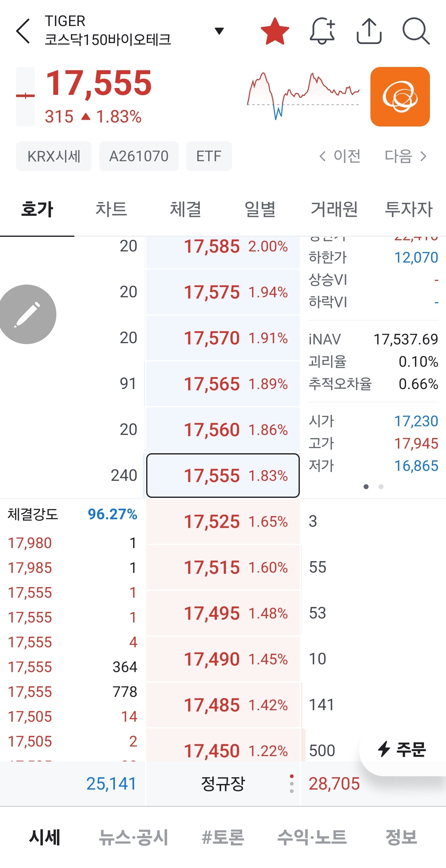
Task: Go to previous stock with 이전
Action: (x=340, y=156)
